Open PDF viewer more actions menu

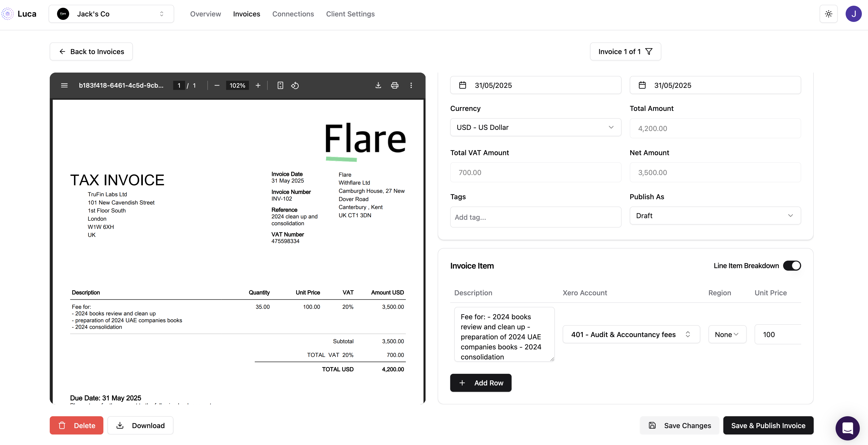tap(411, 86)
